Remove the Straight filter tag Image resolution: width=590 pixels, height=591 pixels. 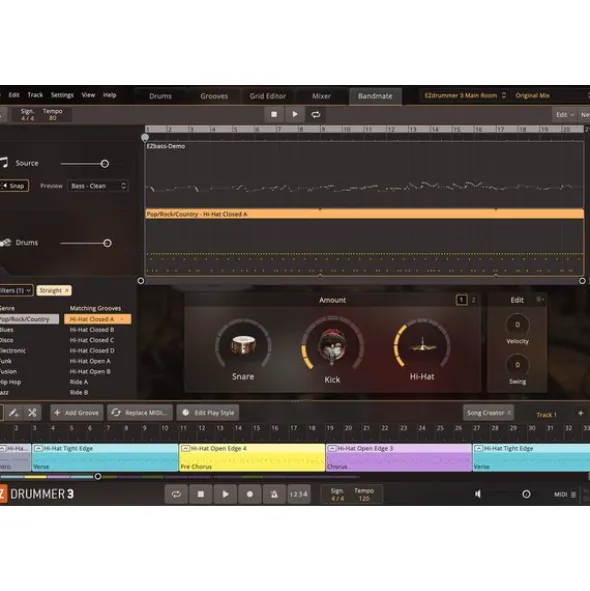click(x=67, y=290)
